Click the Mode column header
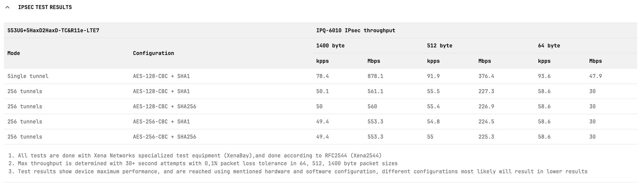The image size is (644, 195). (x=14, y=53)
